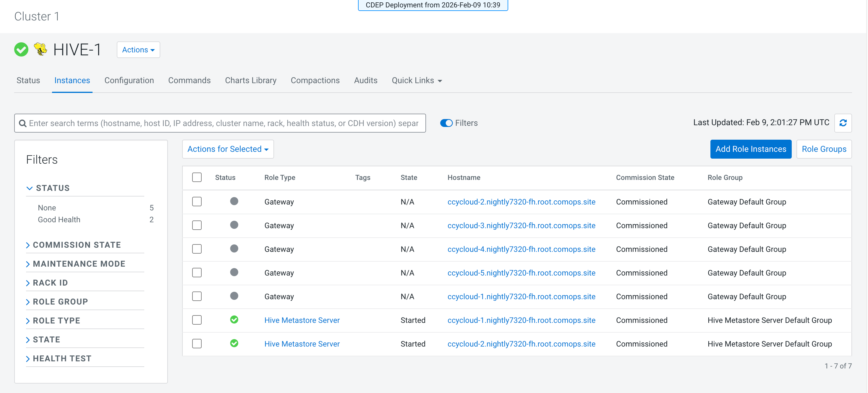Click the green HIVE-1 health status icon
868x393 pixels.
coord(21,50)
